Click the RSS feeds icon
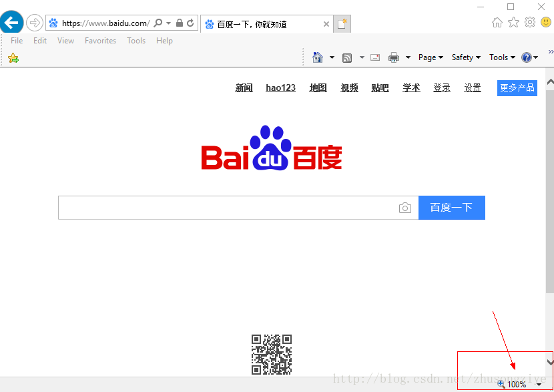Image resolution: width=554 pixels, height=392 pixels. 347,57
